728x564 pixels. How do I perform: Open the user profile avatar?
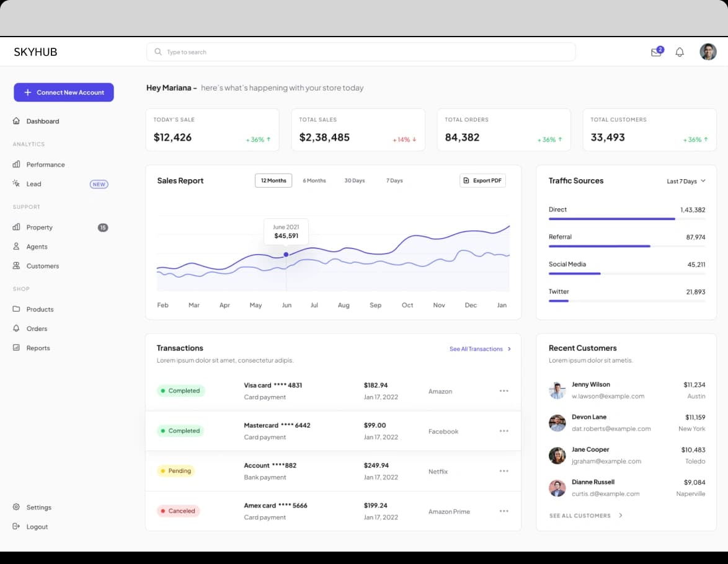point(708,52)
